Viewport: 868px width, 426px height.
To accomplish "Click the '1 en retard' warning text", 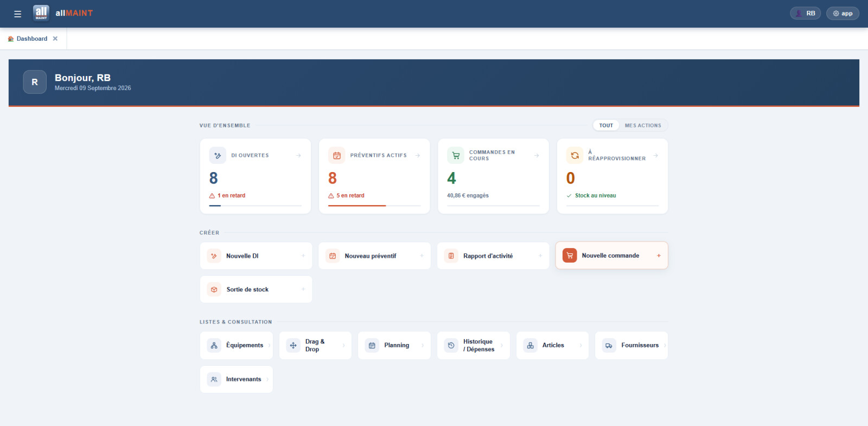I will [x=232, y=196].
